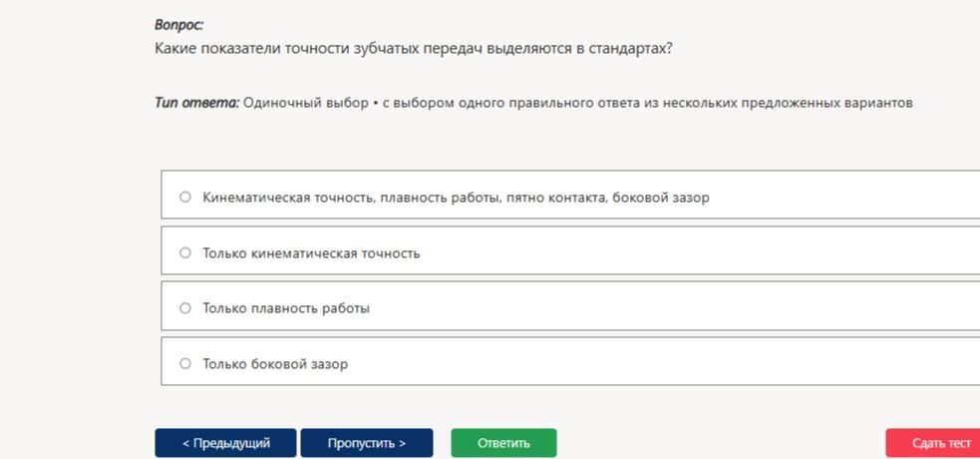Click blank space in 'Только кинематическая точность' row
This screenshot has width=980, height=459.
point(700,252)
